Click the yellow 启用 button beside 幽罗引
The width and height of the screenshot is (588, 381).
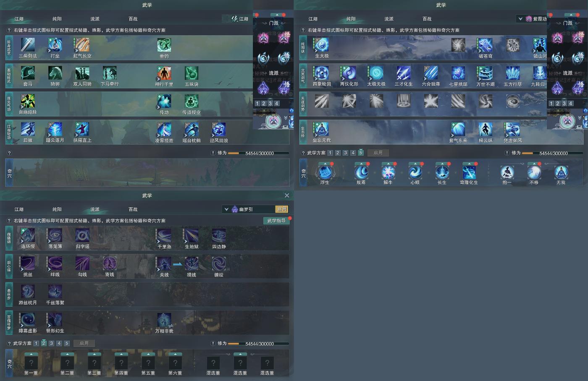pyautogui.click(x=281, y=209)
